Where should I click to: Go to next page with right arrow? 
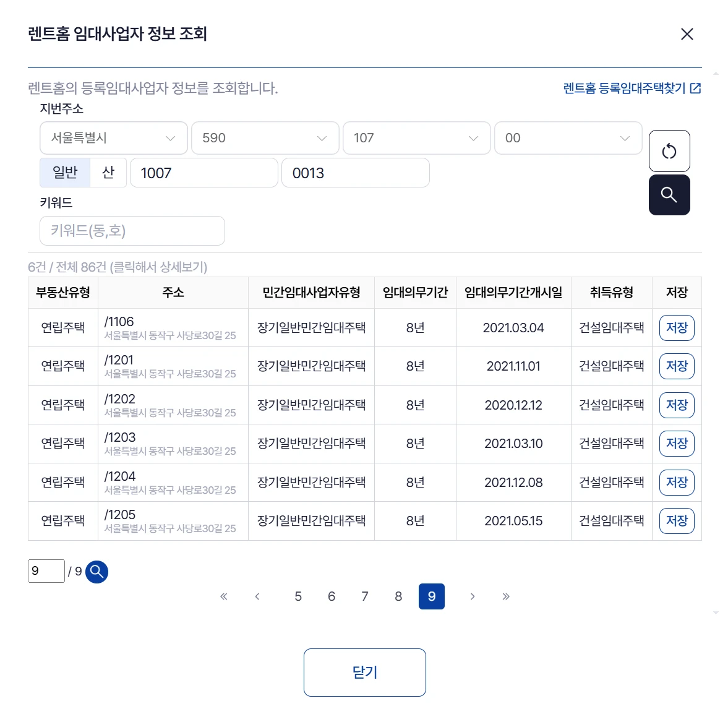(x=473, y=596)
